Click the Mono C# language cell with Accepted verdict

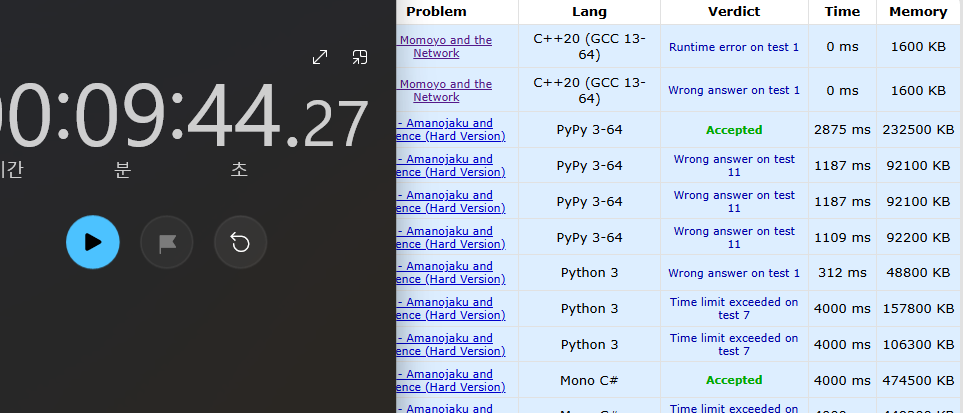(590, 380)
